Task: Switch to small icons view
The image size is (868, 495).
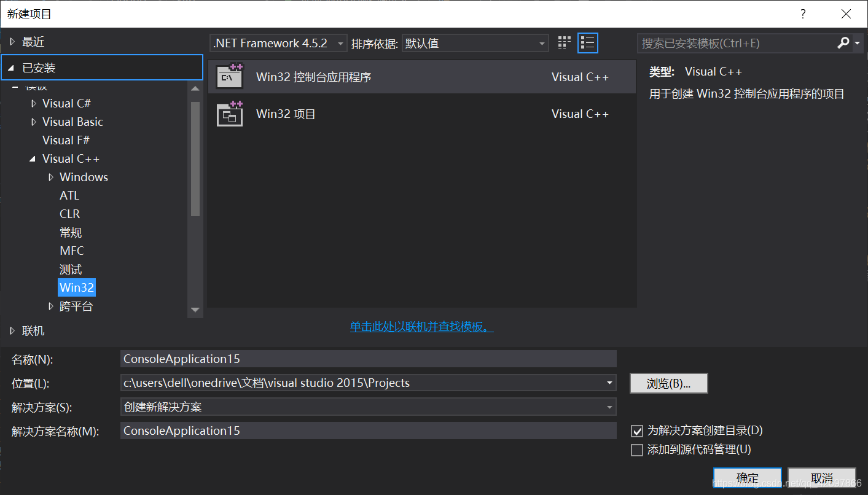Action: pos(564,43)
